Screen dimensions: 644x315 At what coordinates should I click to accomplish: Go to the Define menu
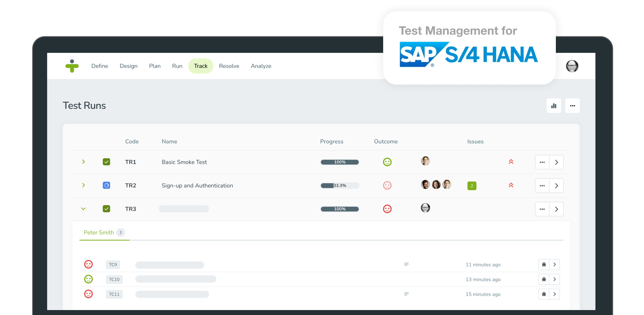tap(100, 66)
